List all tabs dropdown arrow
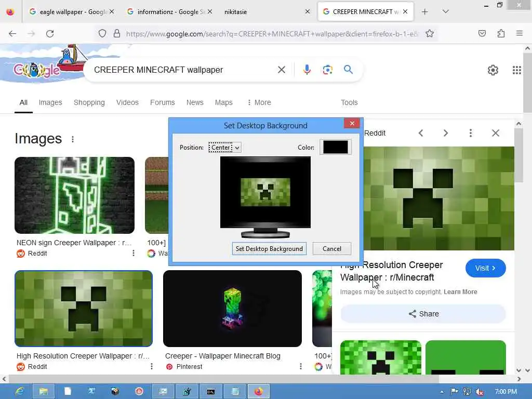 click(x=445, y=12)
